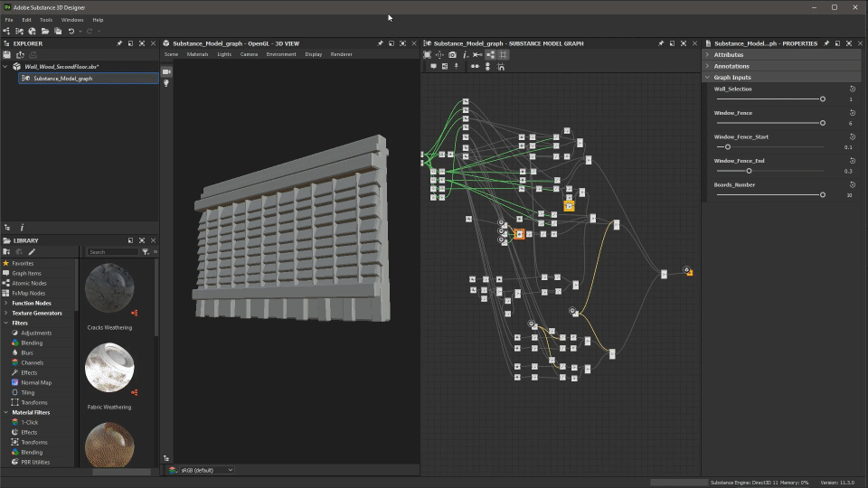Collapse the Graph Inputs section

pos(707,78)
